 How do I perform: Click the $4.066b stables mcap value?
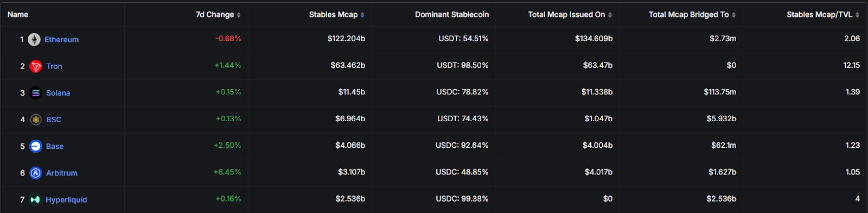(x=350, y=145)
